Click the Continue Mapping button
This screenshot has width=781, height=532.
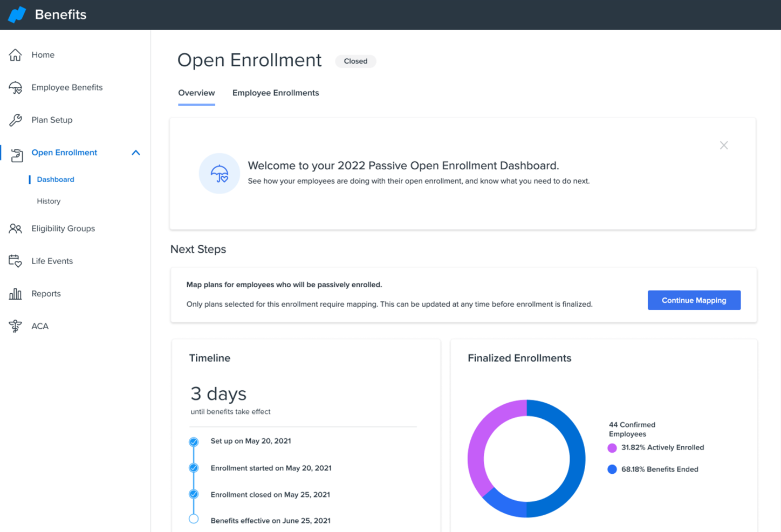(694, 300)
